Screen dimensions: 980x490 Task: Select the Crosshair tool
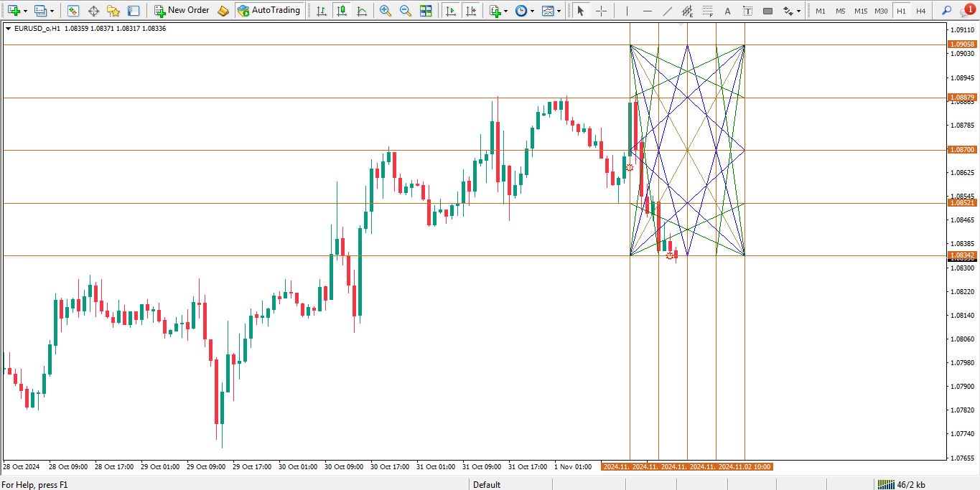(x=602, y=10)
